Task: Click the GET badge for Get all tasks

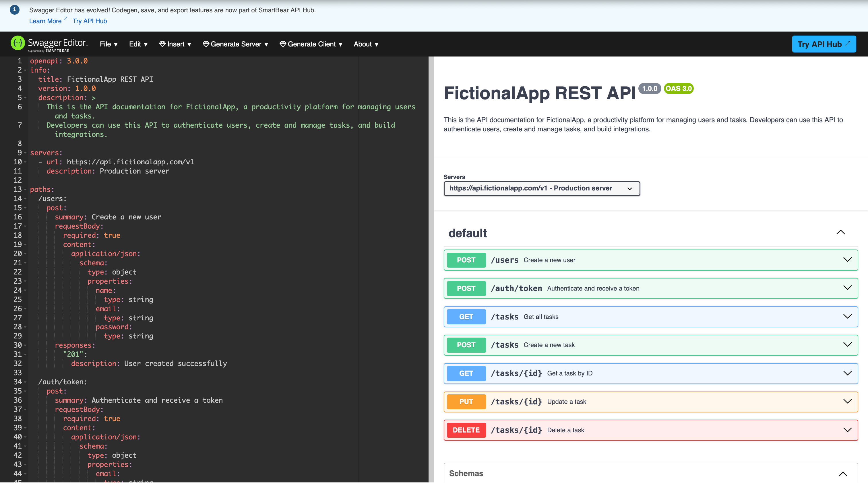Action: pos(466,317)
